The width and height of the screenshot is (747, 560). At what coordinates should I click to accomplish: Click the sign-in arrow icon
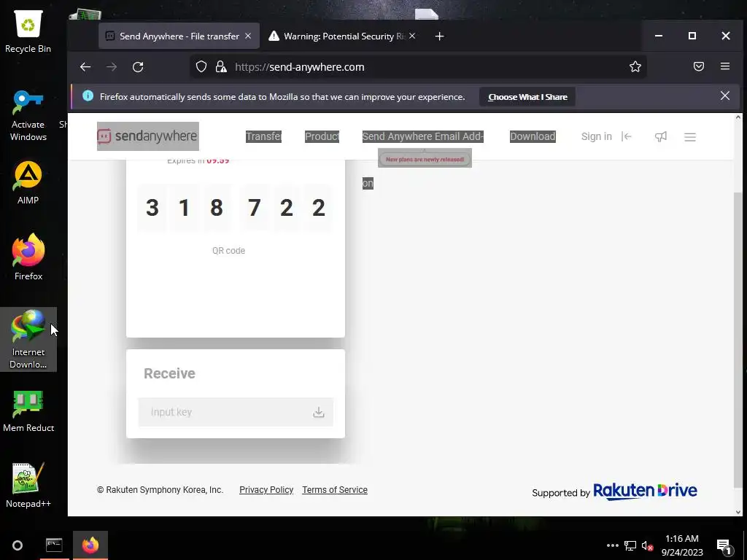[627, 136]
